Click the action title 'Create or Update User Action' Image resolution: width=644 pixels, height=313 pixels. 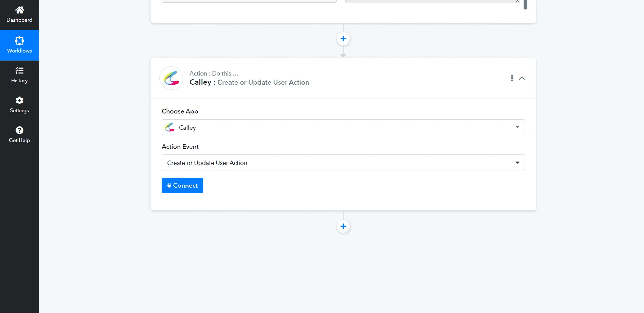coord(263,82)
